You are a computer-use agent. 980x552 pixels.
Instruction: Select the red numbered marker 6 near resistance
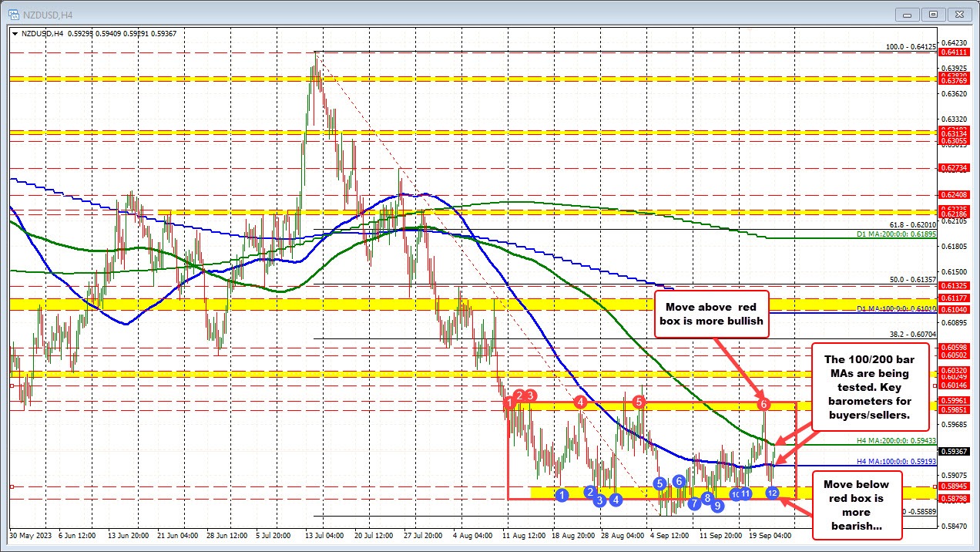[764, 403]
